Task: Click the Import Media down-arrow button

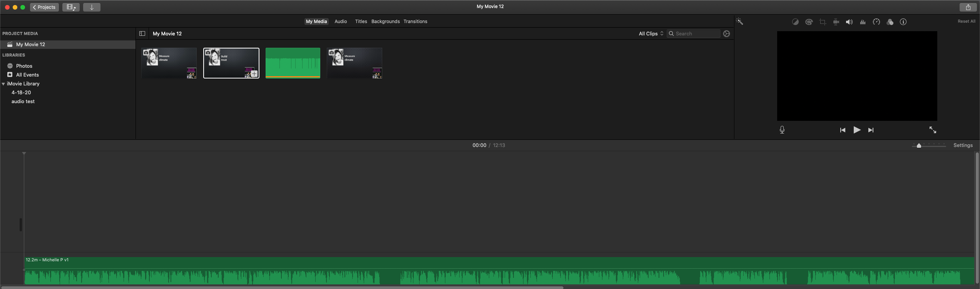Action: [x=92, y=7]
